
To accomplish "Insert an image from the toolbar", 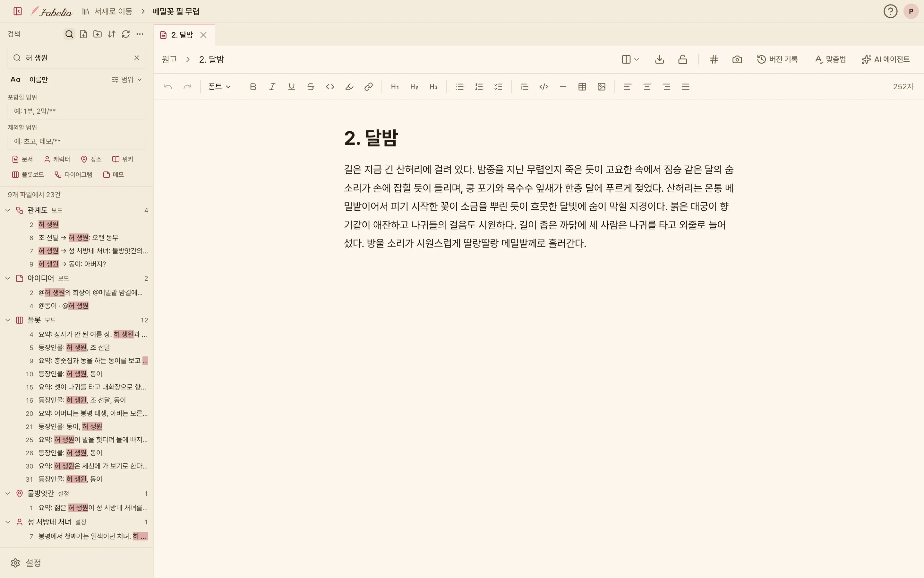I will click(x=601, y=87).
